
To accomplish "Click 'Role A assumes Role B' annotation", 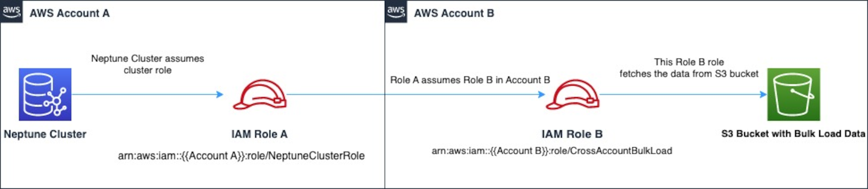I will pyautogui.click(x=470, y=80).
